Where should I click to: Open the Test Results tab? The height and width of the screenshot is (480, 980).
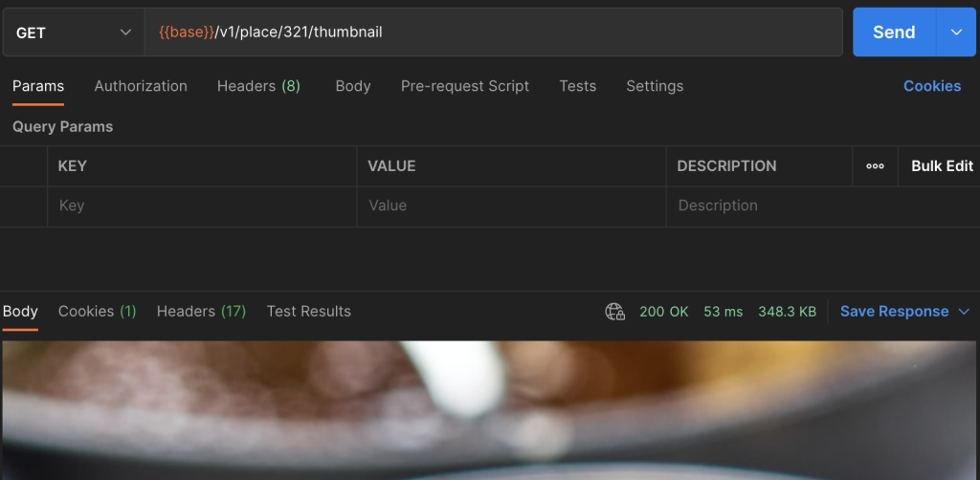309,312
